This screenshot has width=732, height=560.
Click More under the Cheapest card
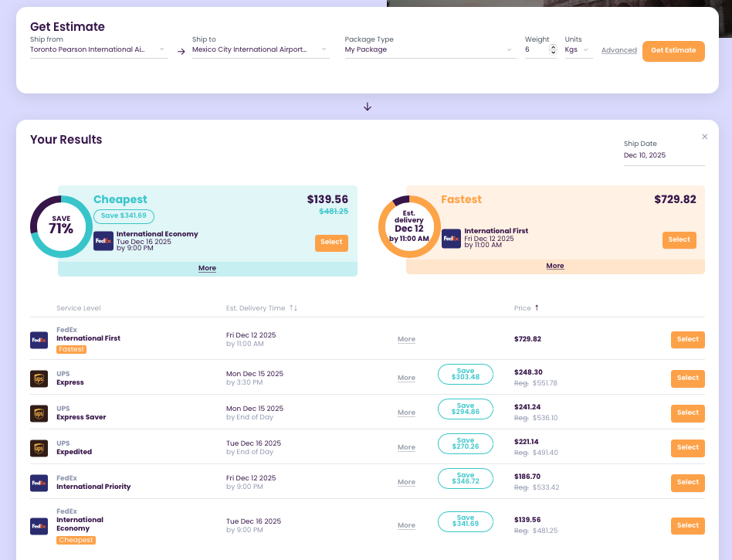[x=207, y=267]
